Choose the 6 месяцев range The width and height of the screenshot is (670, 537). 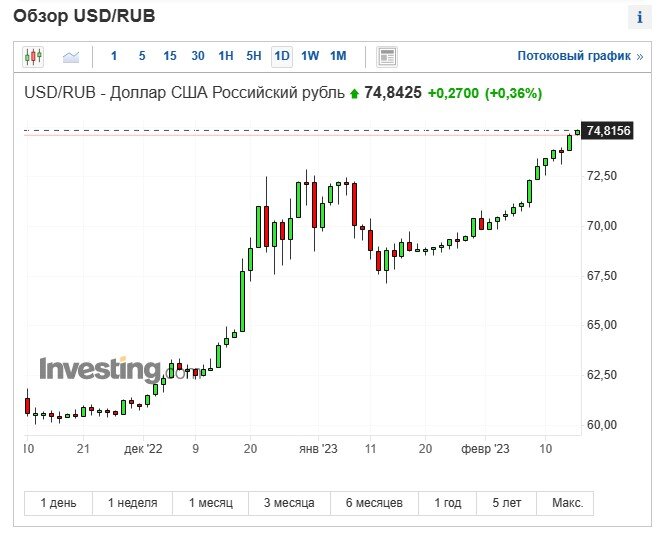click(374, 503)
